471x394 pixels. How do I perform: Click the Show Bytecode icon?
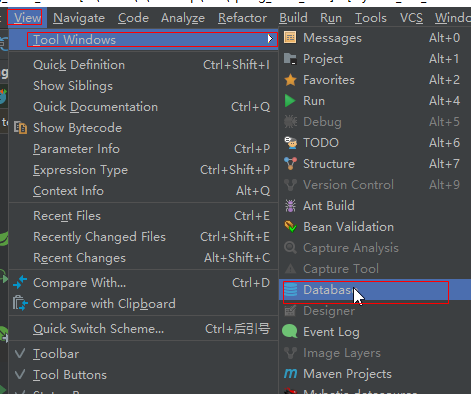[x=20, y=128]
